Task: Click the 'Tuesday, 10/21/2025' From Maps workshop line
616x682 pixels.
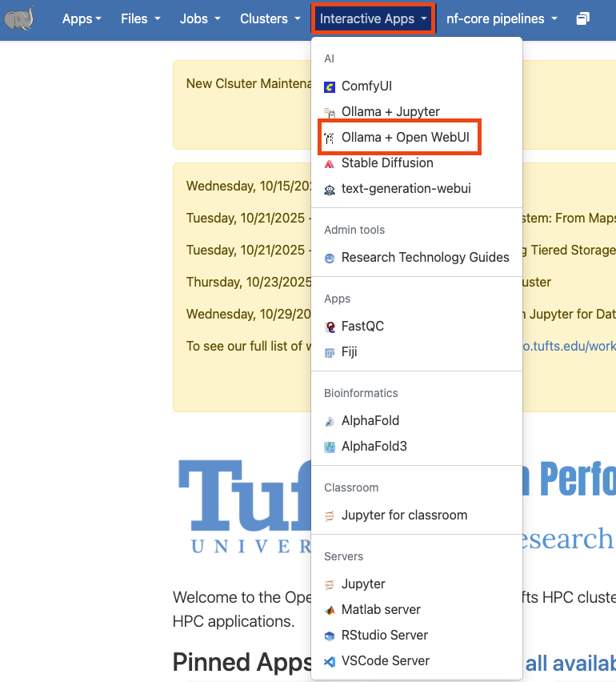Action: (249, 218)
